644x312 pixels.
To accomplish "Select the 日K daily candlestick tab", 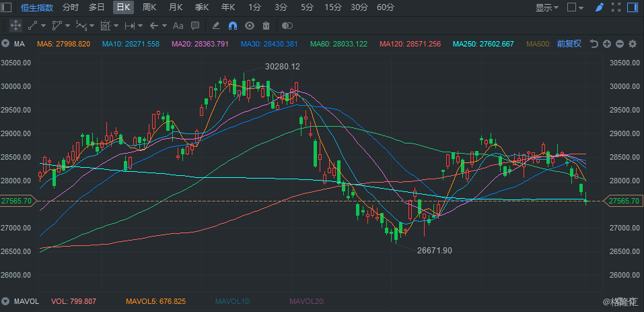I will (x=124, y=7).
